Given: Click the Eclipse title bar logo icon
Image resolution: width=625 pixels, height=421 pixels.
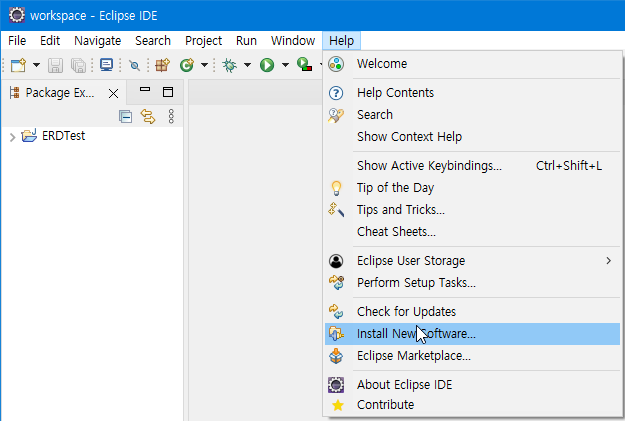Looking at the screenshot, I should coord(17,15).
